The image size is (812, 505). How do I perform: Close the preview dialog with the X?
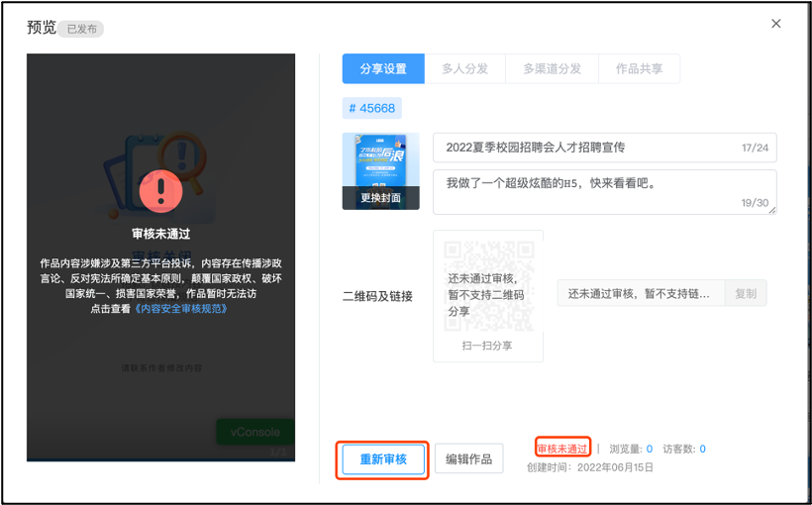pyautogui.click(x=775, y=24)
